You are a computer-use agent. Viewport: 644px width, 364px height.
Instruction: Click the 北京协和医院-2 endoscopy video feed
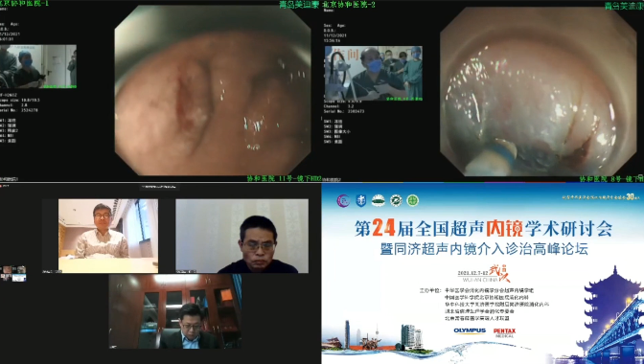coord(539,91)
